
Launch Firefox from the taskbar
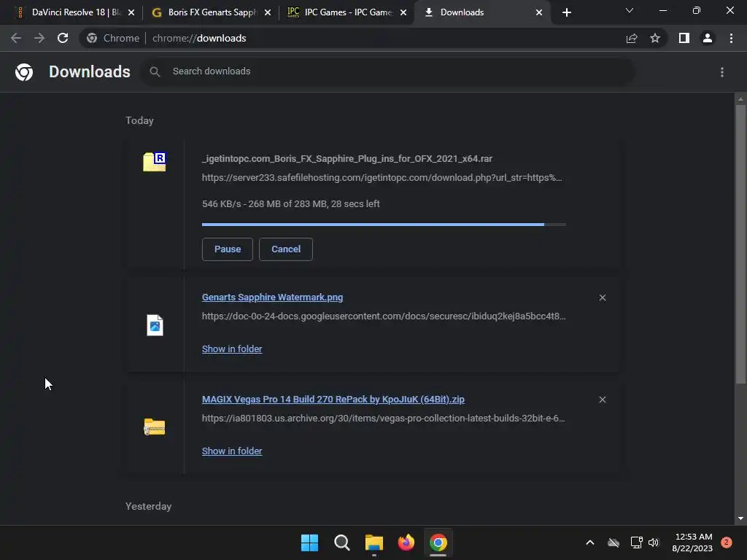point(406,542)
